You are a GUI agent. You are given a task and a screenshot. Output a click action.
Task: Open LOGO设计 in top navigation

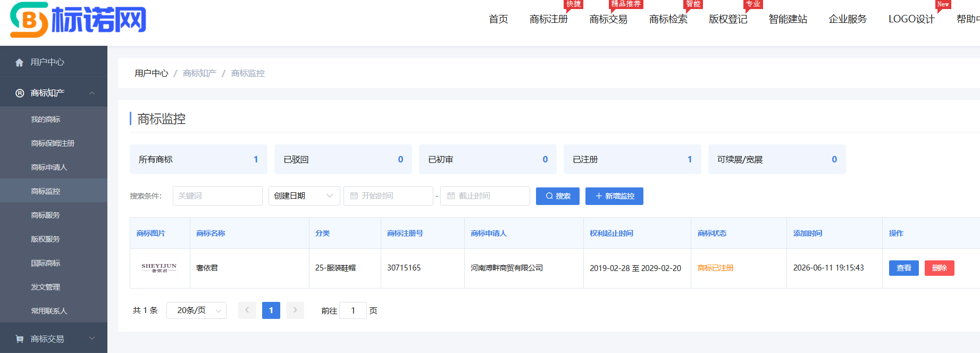pyautogui.click(x=911, y=19)
